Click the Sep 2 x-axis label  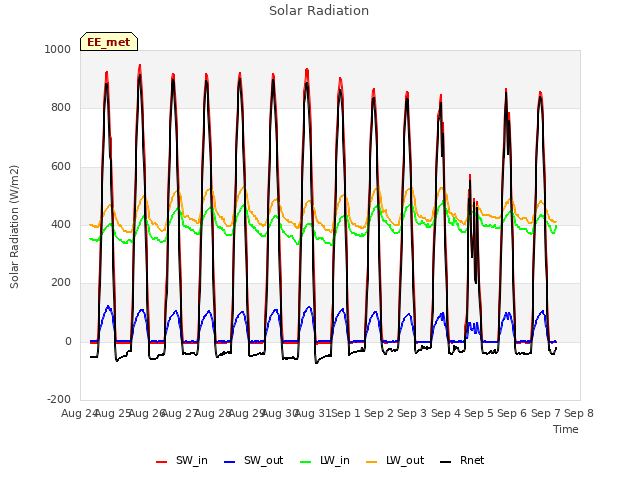[379, 413]
